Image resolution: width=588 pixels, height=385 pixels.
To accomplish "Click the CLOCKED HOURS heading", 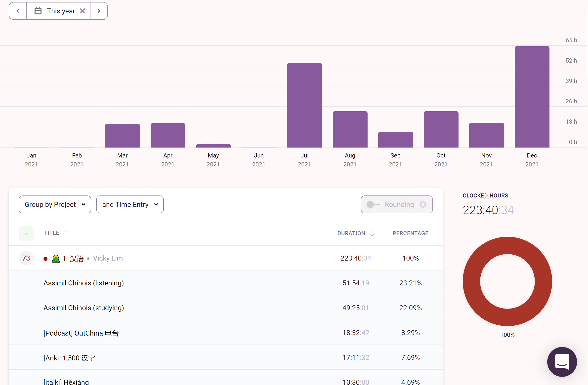I will [485, 195].
